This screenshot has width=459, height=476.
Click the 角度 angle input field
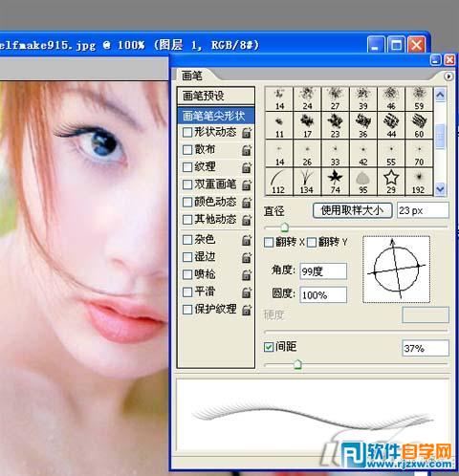point(323,271)
